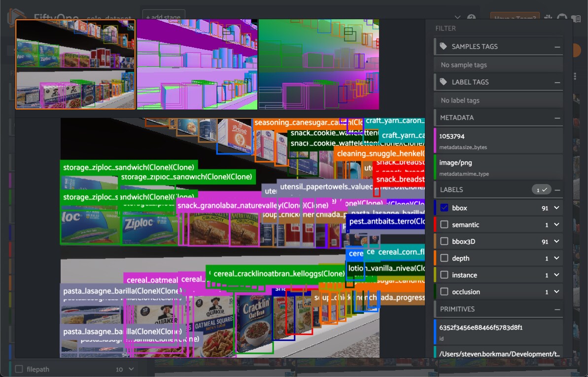Click the FILTER heading
588x377 pixels.
pos(446,28)
